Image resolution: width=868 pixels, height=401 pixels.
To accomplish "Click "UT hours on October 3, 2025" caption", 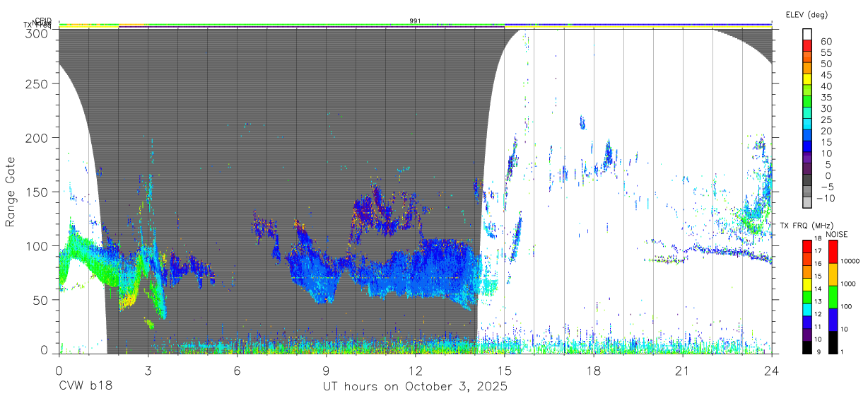I will pyautogui.click(x=415, y=388).
